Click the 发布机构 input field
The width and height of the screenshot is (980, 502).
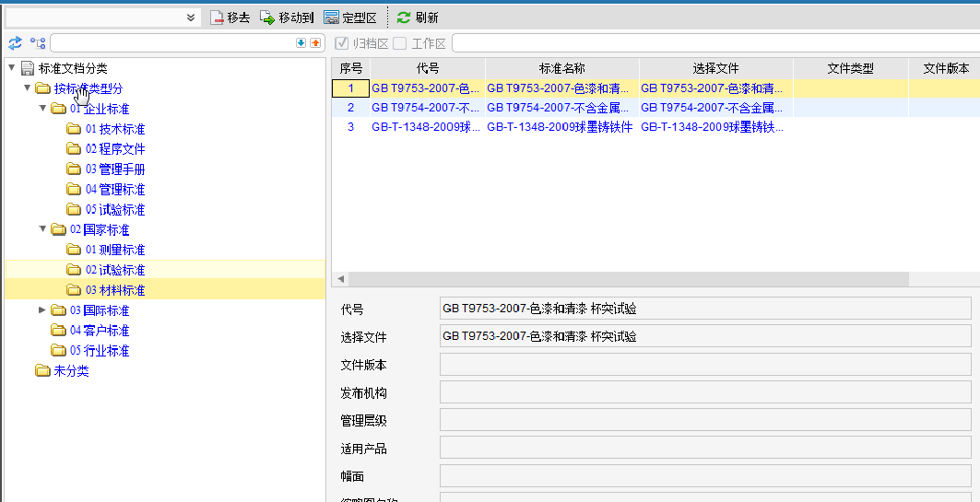(x=705, y=393)
